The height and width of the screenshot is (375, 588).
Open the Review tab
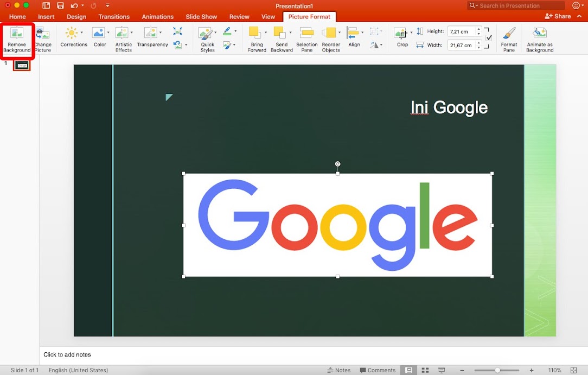pyautogui.click(x=239, y=16)
